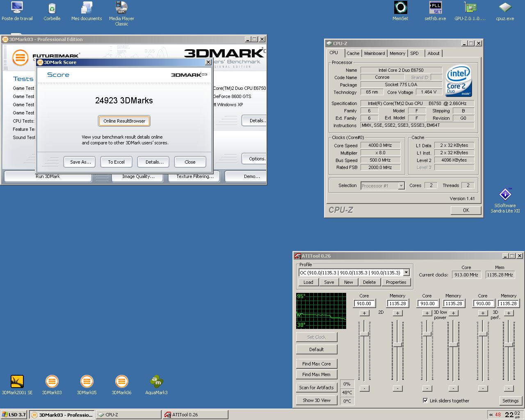Click the Demo button in 3DMark03
The image size is (525, 420).
(x=246, y=176)
